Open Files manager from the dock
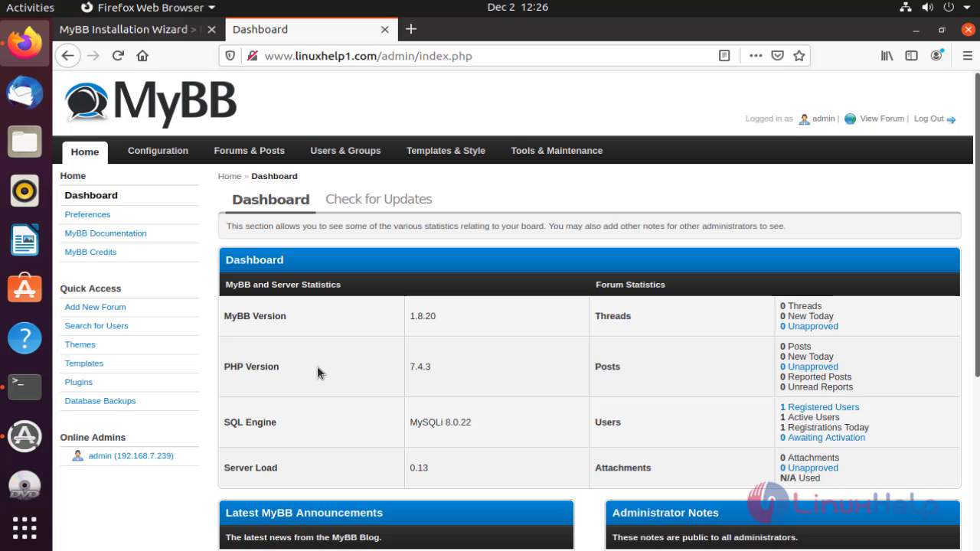 click(24, 142)
